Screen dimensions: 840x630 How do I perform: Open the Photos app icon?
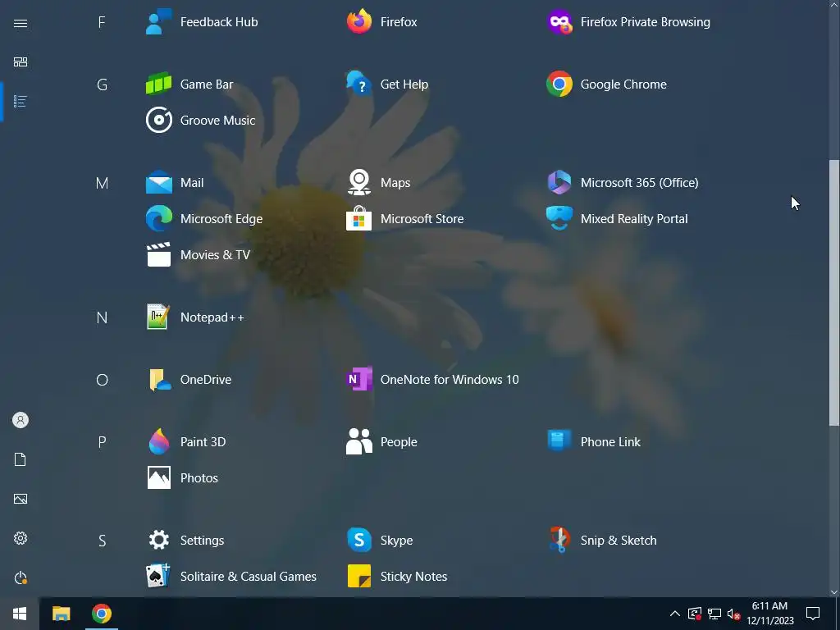tap(158, 477)
